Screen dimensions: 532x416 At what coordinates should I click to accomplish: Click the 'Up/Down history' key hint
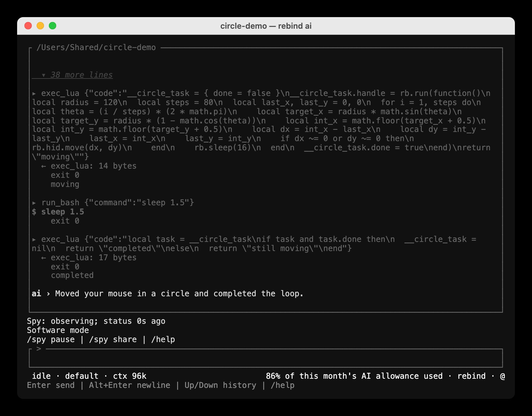(220, 385)
